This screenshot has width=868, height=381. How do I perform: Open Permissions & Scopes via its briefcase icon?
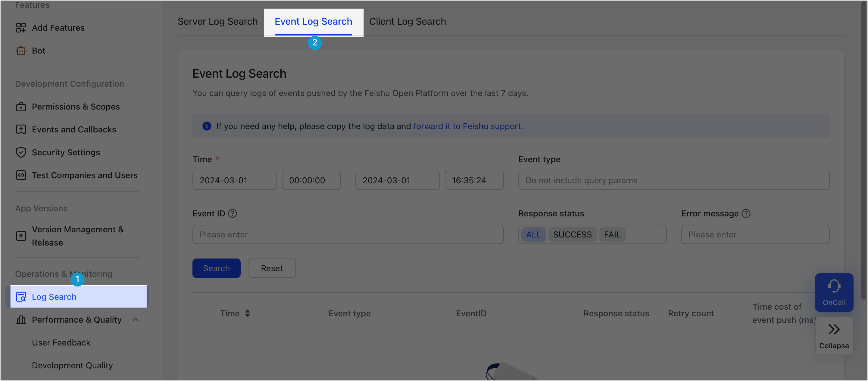click(x=21, y=107)
